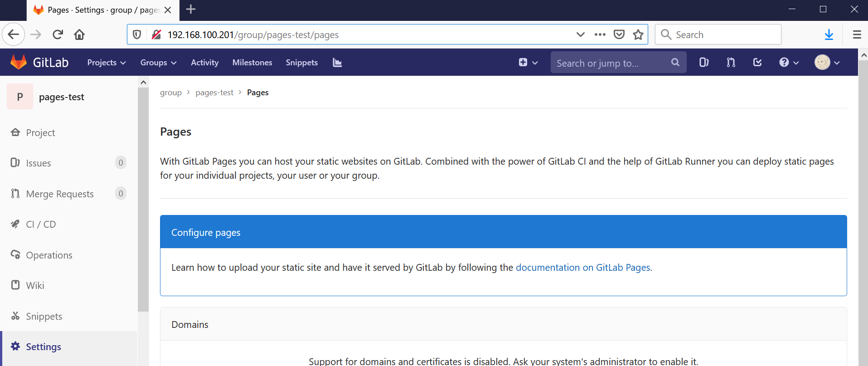The height and width of the screenshot is (366, 868).
Task: Click the pages-test project avatar P
Action: [x=20, y=97]
